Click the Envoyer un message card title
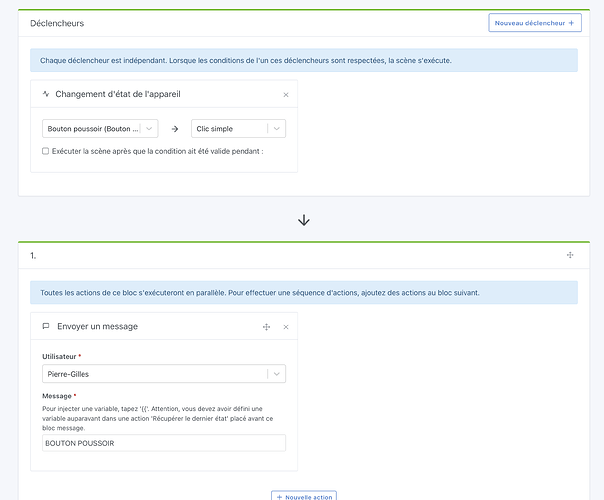604x500 pixels. click(98, 326)
